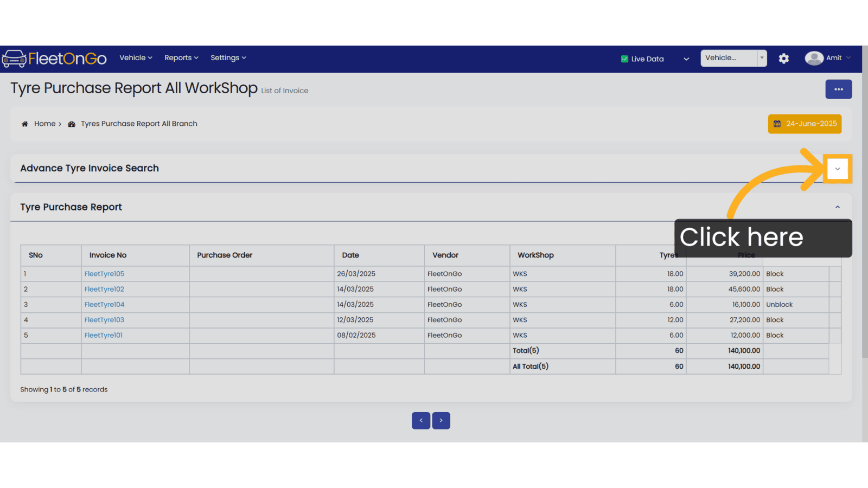Click the calendar icon on date button

[x=777, y=124]
